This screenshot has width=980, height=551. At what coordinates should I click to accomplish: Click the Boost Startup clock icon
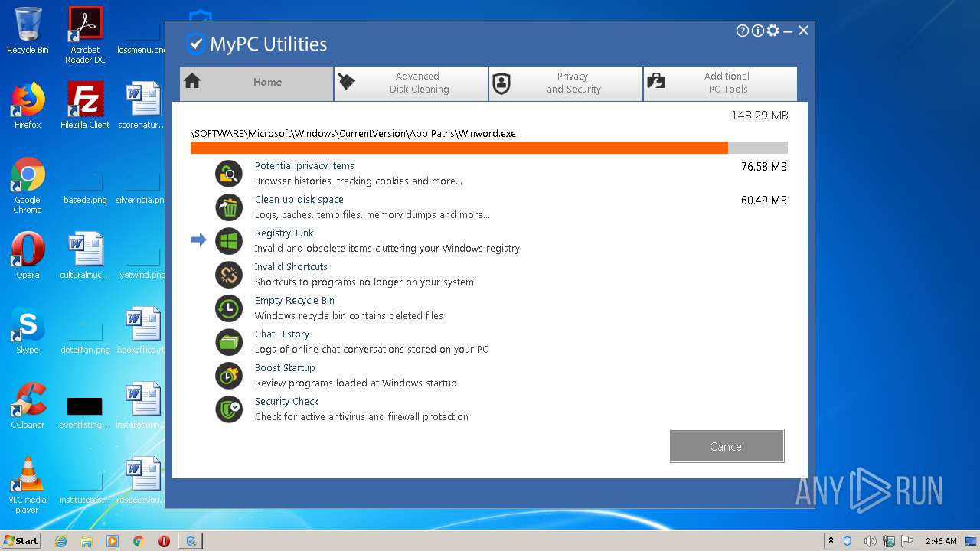point(229,376)
